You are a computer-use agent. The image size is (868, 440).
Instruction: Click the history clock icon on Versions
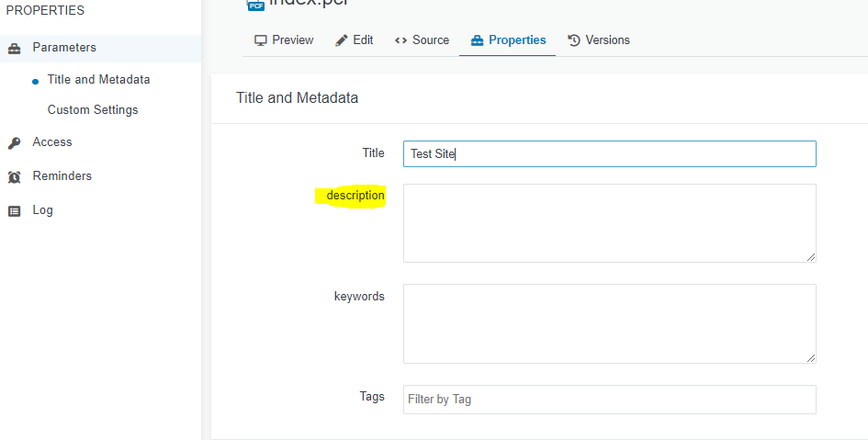tap(575, 40)
